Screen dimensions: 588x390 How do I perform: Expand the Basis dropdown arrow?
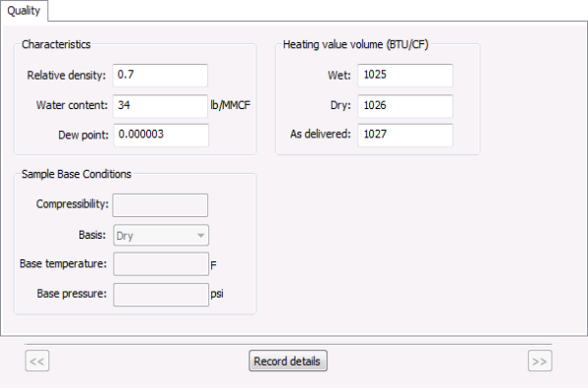tap(200, 236)
